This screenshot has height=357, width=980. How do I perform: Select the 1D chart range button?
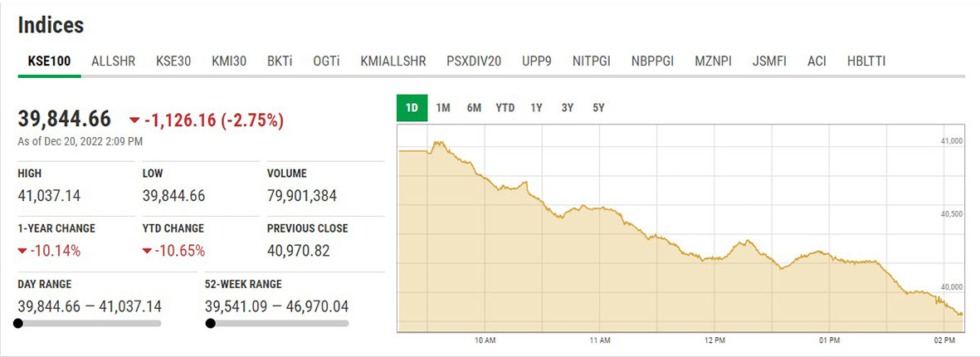click(x=412, y=108)
